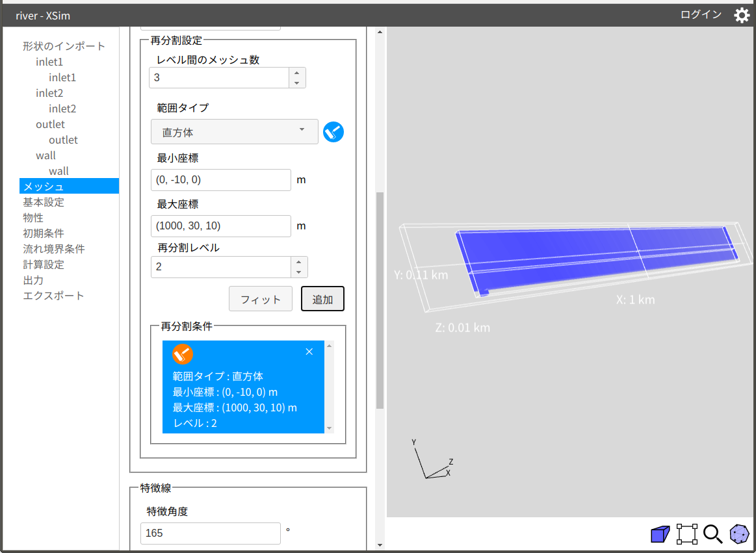
Task: Click the 特徴角度 input field showing 165
Action: tap(210, 534)
